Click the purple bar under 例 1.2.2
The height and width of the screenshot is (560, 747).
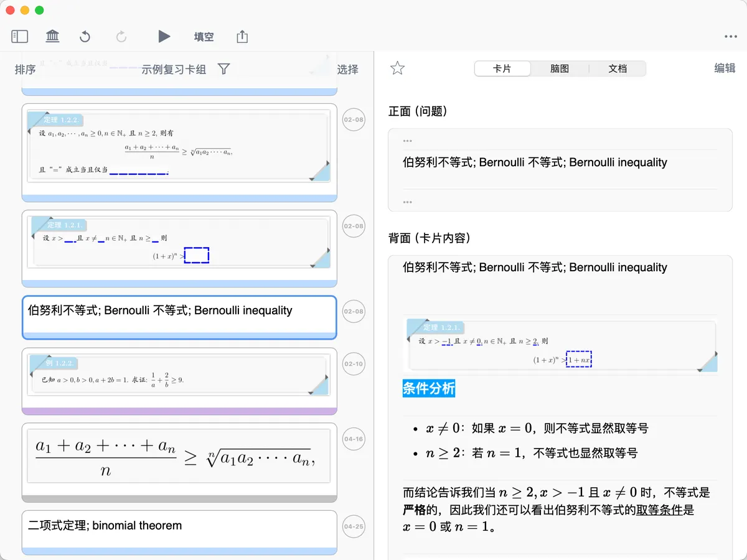pyautogui.click(x=179, y=411)
